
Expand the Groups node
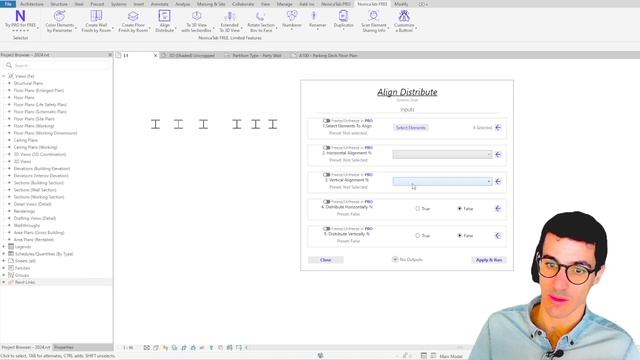click(4, 275)
